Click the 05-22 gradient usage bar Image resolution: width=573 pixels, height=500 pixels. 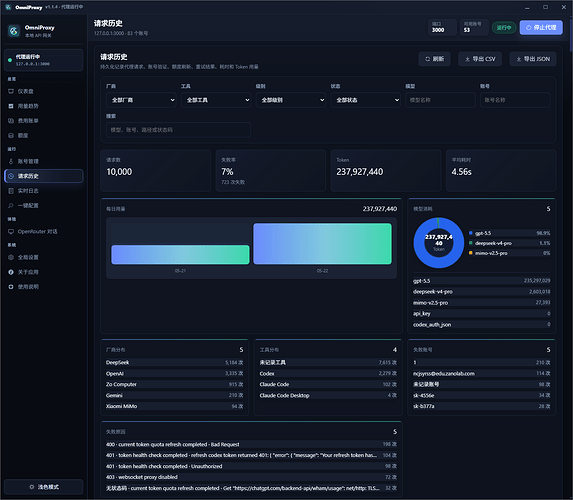click(322, 244)
